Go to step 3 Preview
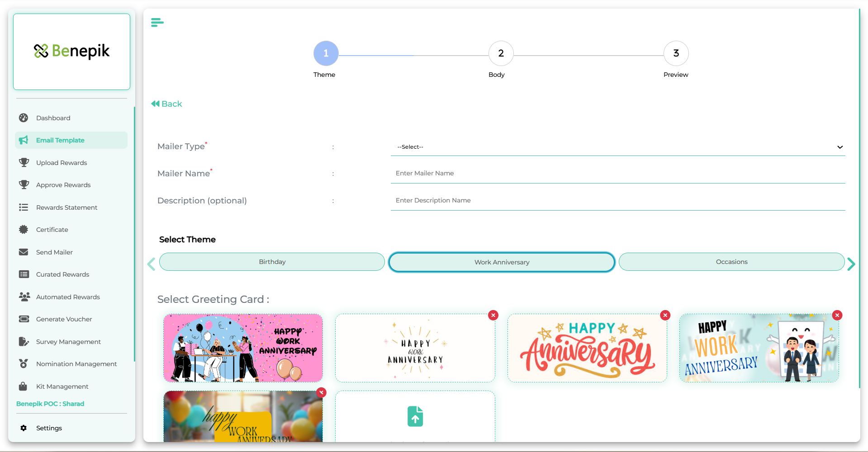 [676, 53]
